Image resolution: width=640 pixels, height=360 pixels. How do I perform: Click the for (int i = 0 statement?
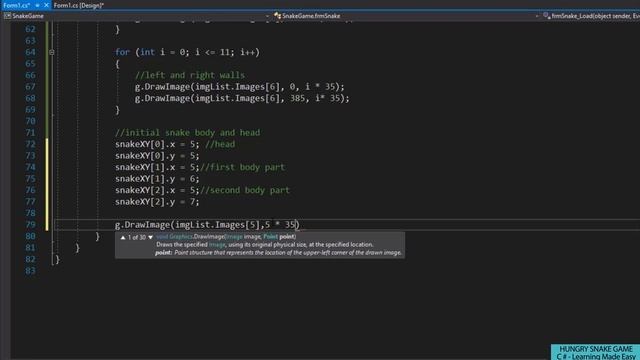[187, 52]
